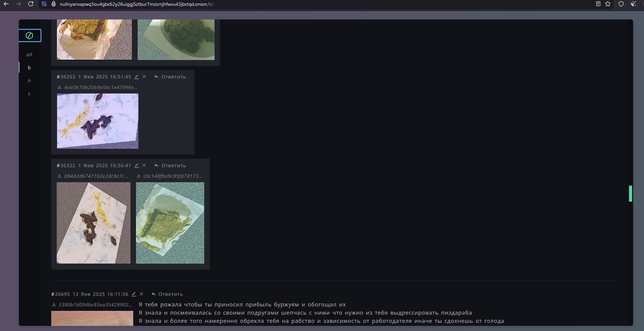Open the filename link c0c148fba9c85fd78173...
This screenshot has width=644, height=331.
[x=173, y=176]
